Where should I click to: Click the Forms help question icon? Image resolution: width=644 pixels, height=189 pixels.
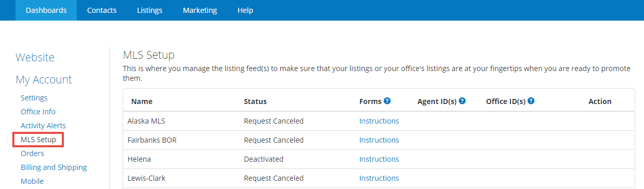click(x=387, y=101)
